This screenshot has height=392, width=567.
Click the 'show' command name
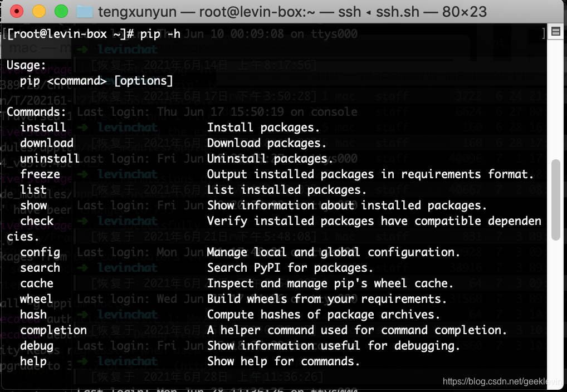33,205
